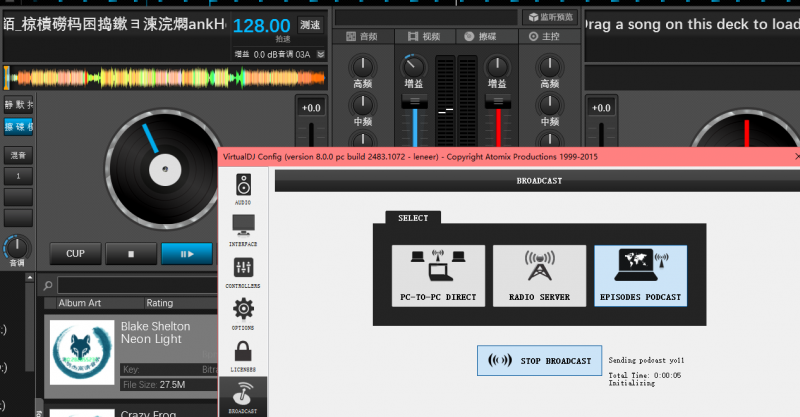Switch to the 视频 mixer tab
This screenshot has height=417, width=800.
(x=423, y=36)
